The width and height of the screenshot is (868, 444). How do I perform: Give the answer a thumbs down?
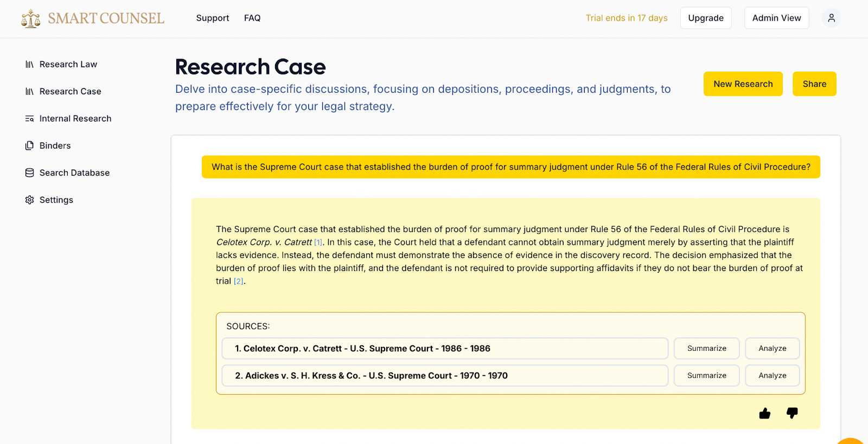792,413
